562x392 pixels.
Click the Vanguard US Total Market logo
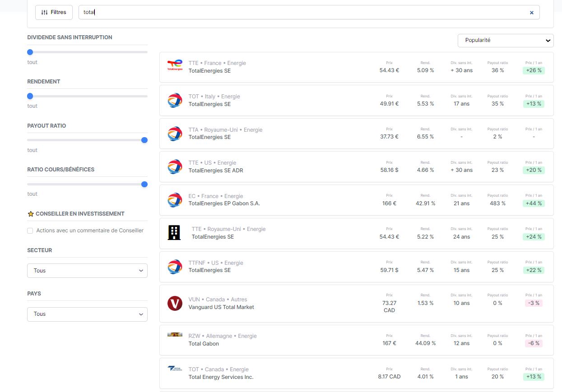click(x=175, y=303)
